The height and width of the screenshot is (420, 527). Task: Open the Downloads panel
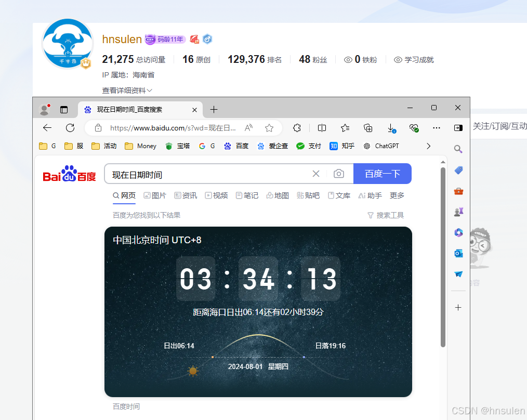[x=391, y=128]
